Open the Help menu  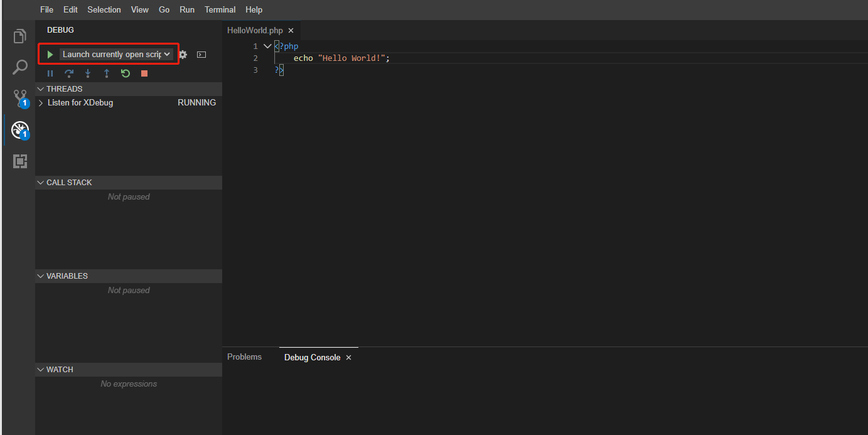pyautogui.click(x=254, y=9)
